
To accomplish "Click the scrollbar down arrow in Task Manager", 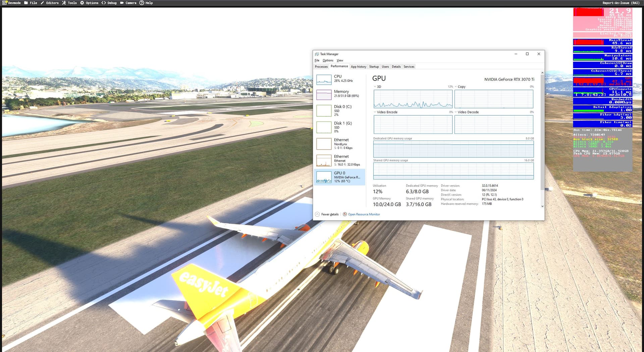I will [542, 206].
